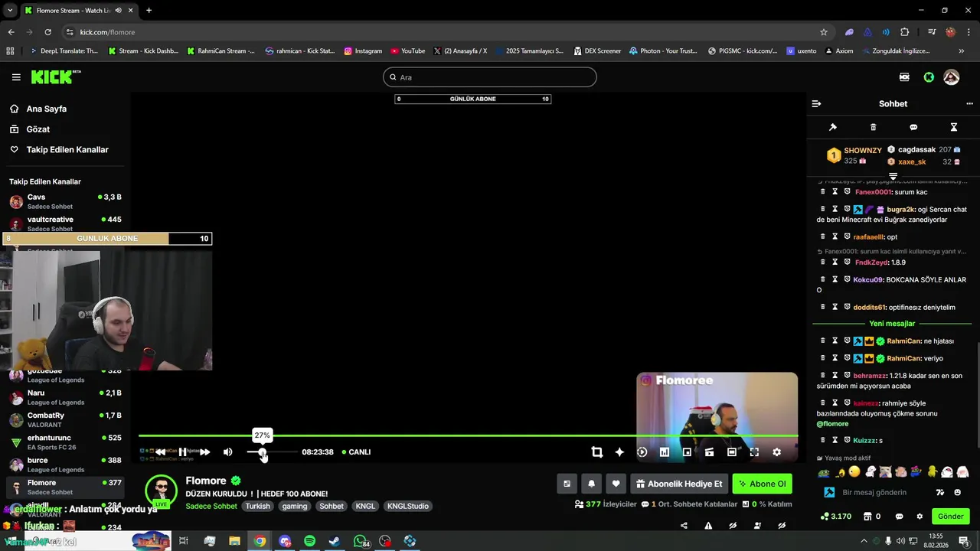Toggle the notification bell for Flomore
This screenshot has width=980, height=551.
coord(591,484)
